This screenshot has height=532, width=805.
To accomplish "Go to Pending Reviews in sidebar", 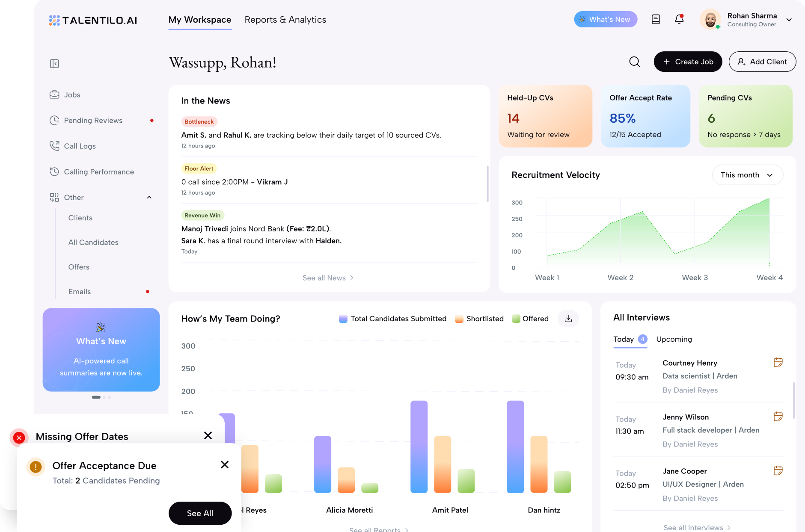I will pyautogui.click(x=101, y=120).
